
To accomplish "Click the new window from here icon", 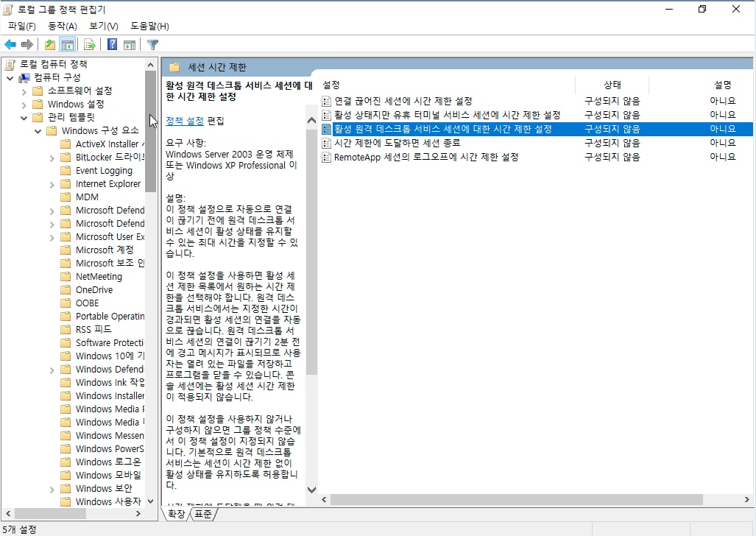I will (130, 44).
